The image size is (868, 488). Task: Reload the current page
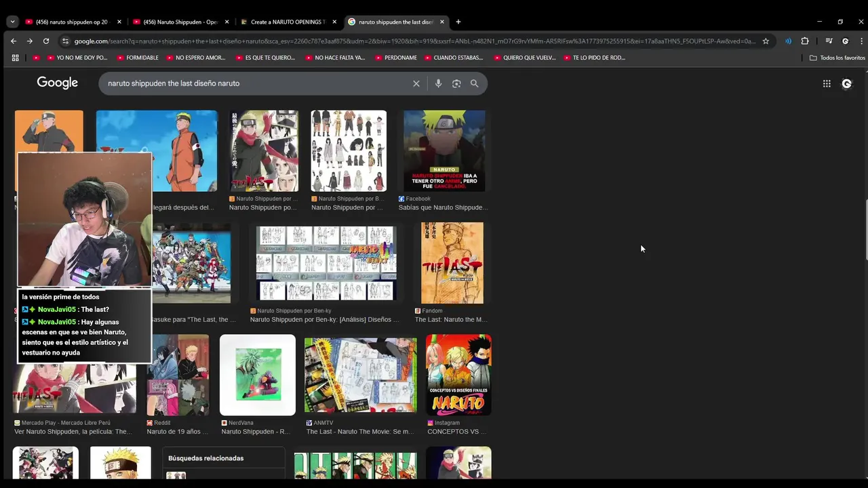pyautogui.click(x=45, y=41)
